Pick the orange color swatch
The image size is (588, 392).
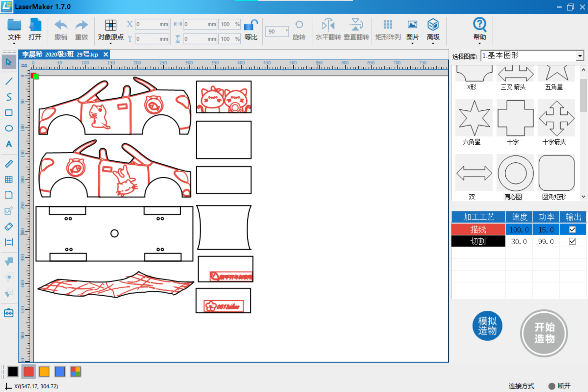(x=44, y=371)
